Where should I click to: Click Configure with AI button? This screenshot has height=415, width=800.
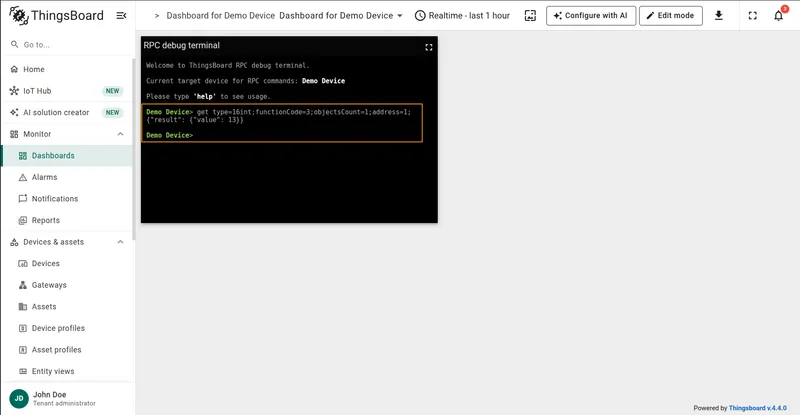coord(591,16)
